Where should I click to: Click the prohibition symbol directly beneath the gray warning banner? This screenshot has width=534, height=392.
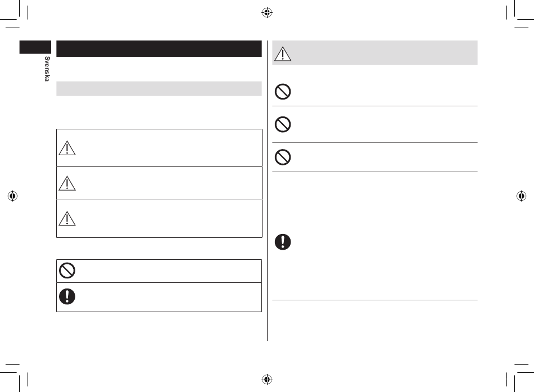click(283, 92)
